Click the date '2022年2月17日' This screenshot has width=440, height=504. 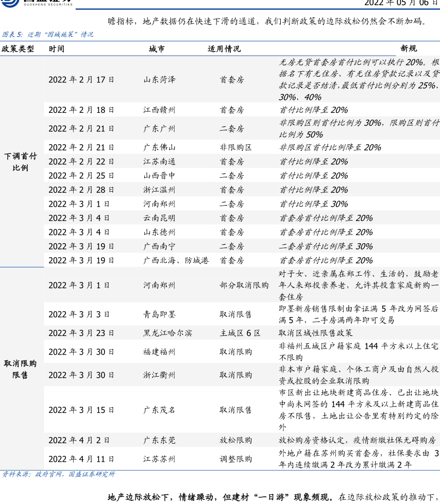(x=81, y=80)
